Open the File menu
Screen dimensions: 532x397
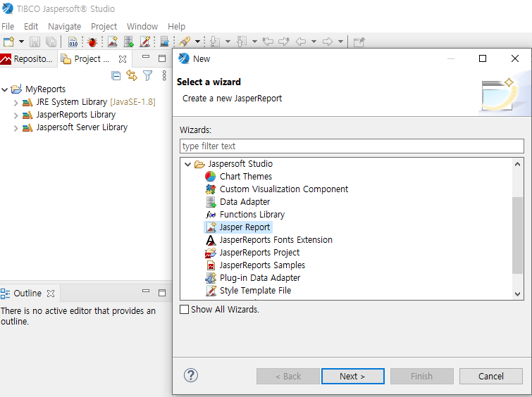pyautogui.click(x=8, y=27)
